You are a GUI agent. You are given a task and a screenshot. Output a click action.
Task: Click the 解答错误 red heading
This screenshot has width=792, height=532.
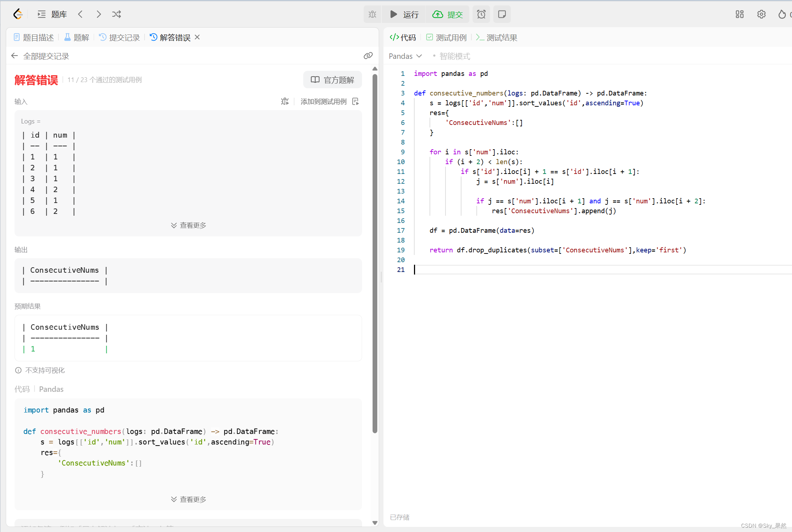[x=36, y=80]
